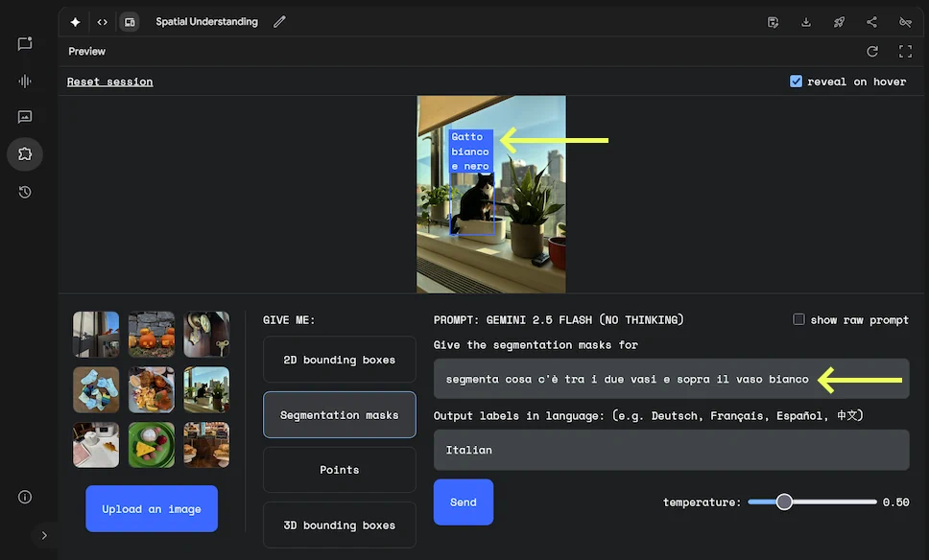
Task: Open the chat icon in the left sidebar
Action: (25, 44)
